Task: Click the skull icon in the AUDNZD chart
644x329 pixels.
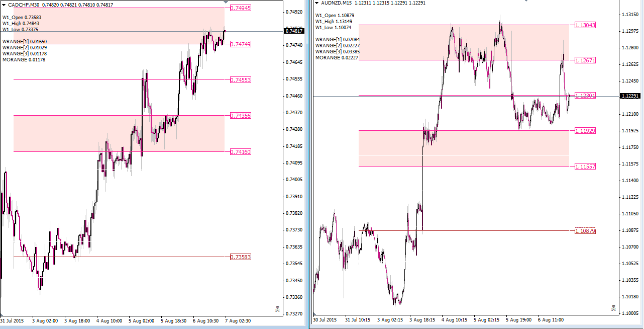Action: pos(613,308)
